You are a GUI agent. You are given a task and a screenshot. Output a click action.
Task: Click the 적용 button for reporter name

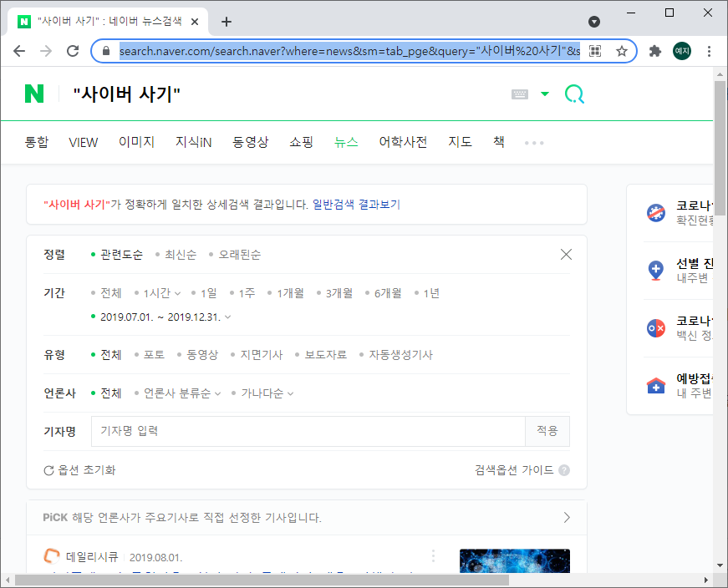click(547, 431)
